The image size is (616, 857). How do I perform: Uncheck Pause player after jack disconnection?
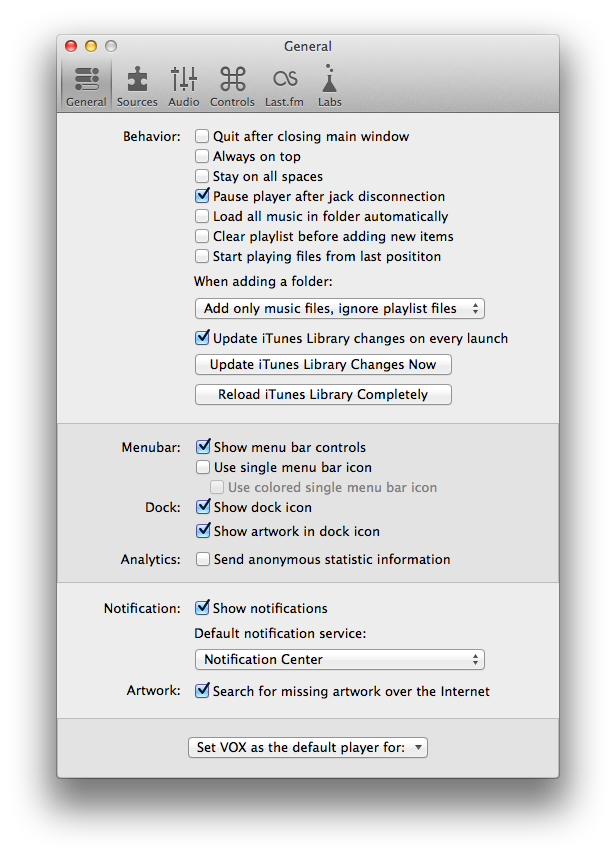click(203, 197)
